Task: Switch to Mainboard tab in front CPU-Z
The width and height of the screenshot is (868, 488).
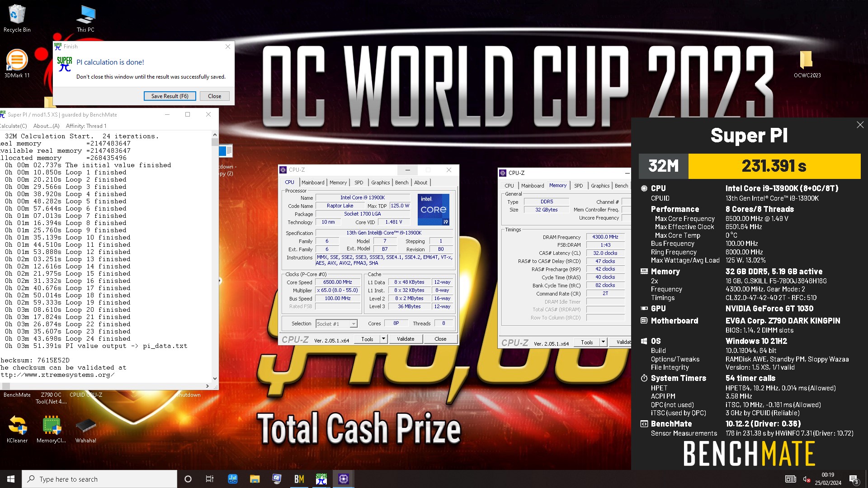Action: pyautogui.click(x=313, y=183)
